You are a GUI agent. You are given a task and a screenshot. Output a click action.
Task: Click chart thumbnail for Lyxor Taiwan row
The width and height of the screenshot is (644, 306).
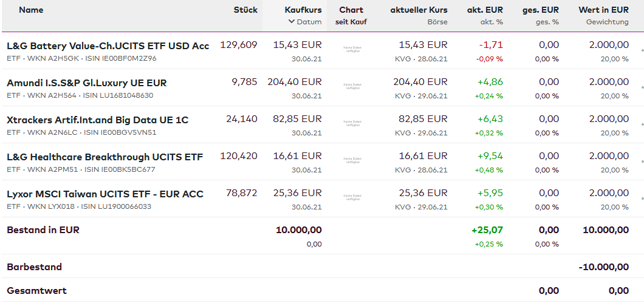(352, 199)
